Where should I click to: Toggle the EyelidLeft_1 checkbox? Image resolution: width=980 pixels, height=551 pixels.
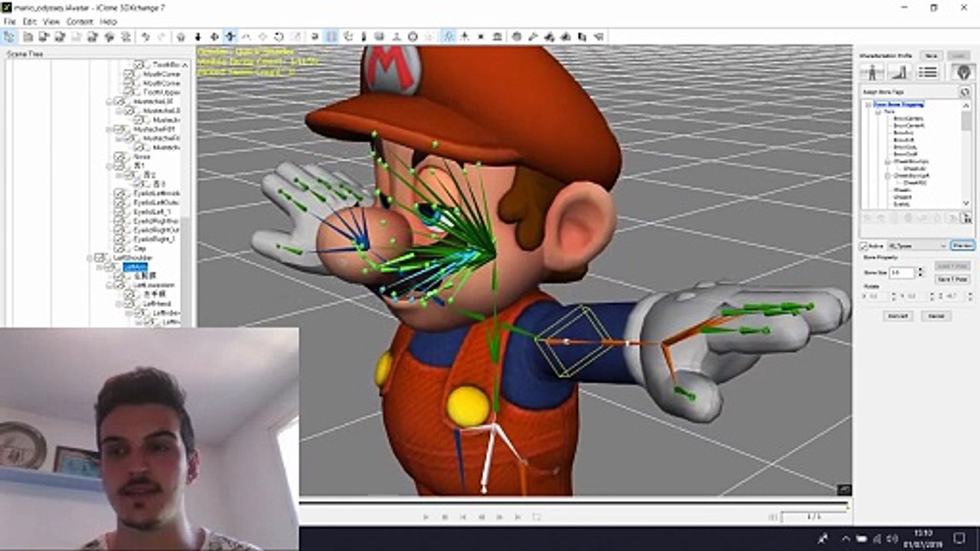click(x=119, y=212)
